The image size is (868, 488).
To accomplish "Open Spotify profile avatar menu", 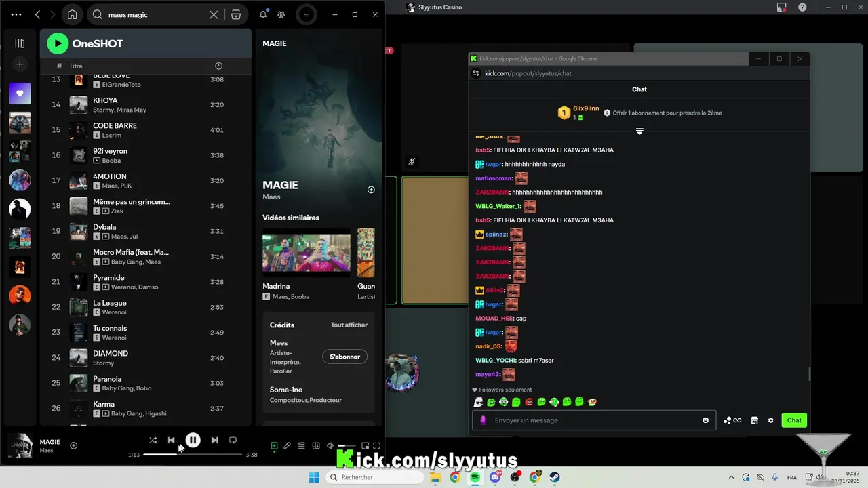I will click(x=307, y=14).
